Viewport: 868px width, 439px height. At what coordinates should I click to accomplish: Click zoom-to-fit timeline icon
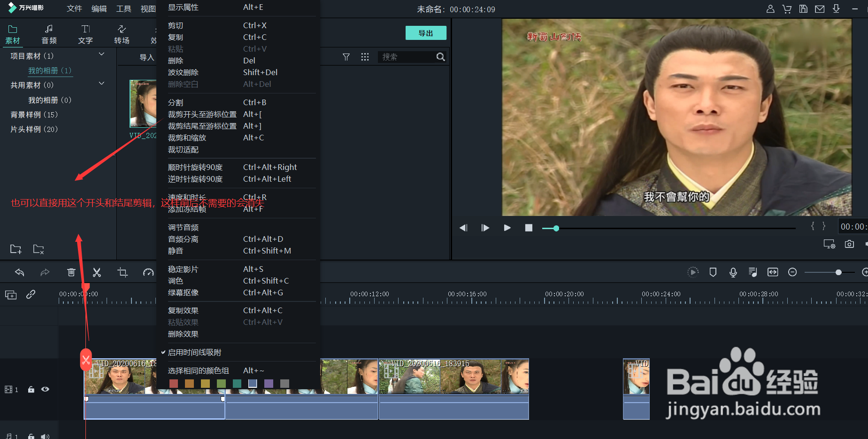(x=773, y=272)
